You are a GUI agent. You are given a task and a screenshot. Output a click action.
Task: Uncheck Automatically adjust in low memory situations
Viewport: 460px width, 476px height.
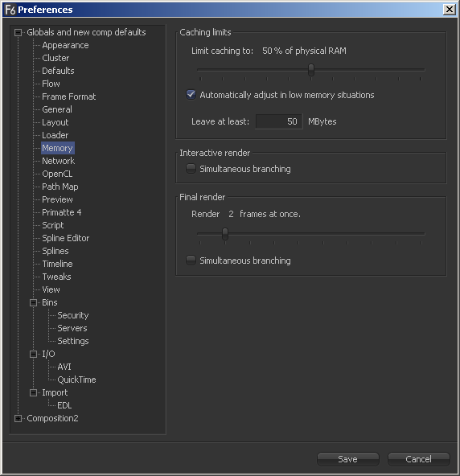[x=191, y=94]
